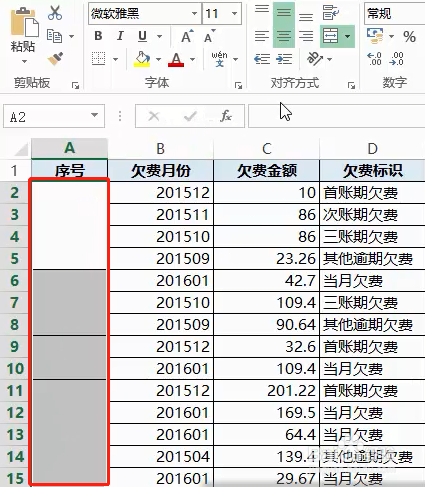Select cell with amount 23.26
This screenshot has height=487, width=425.
(266, 259)
